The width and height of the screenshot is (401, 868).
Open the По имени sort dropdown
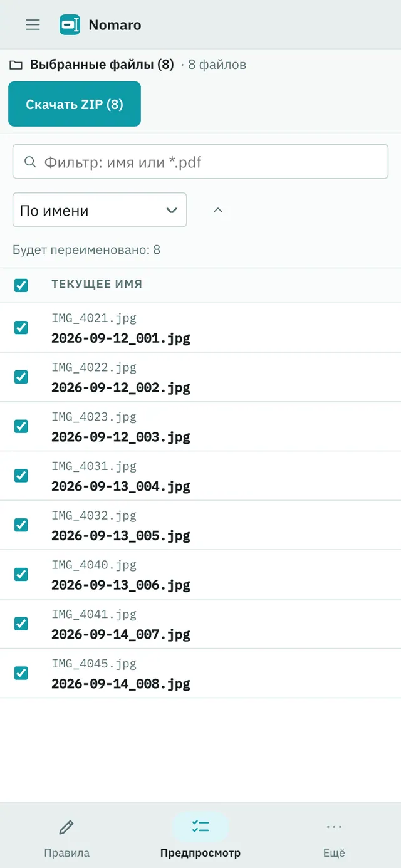[x=100, y=210]
